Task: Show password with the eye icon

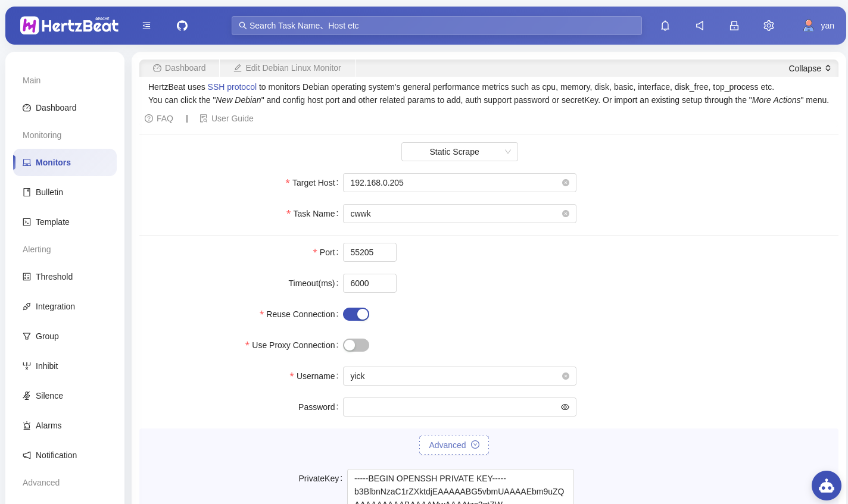Action: coord(565,407)
